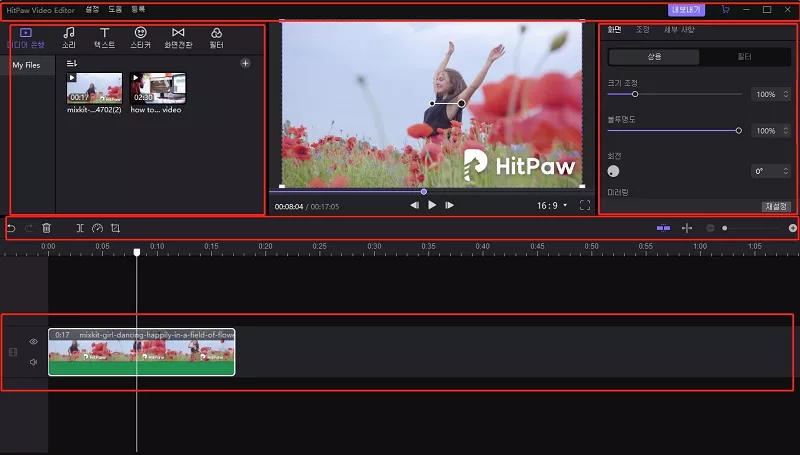Select the how to video thumbnail
The height and width of the screenshot is (455, 800).
coord(157,89)
